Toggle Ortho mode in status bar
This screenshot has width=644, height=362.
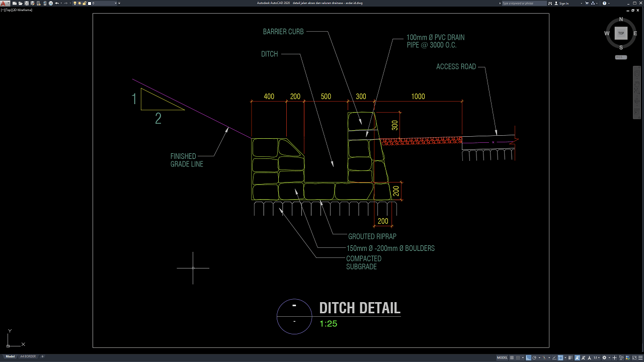tap(528, 358)
